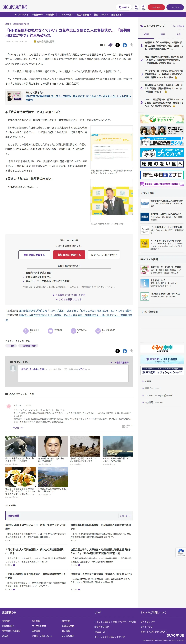Open よくある質問はこちら link

pyautogui.click(x=69, y=299)
